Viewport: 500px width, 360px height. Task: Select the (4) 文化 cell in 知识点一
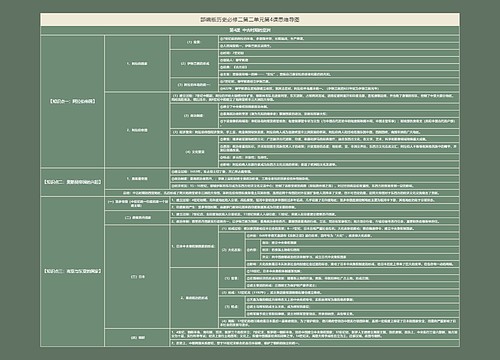point(194,152)
